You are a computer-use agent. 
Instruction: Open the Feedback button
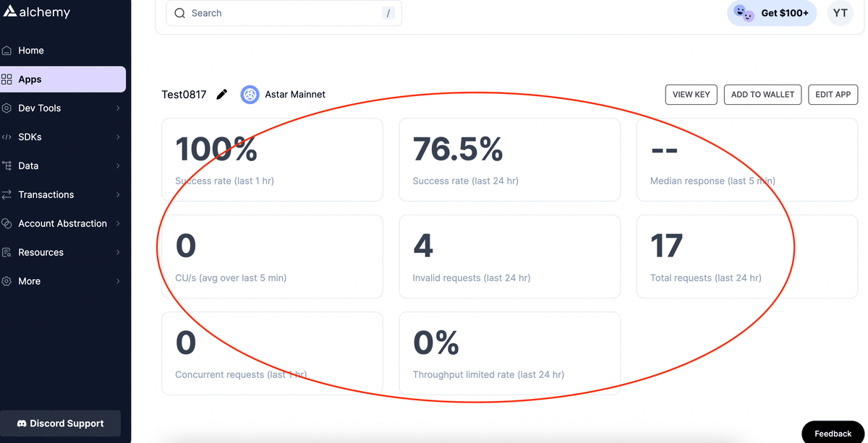pos(833,433)
